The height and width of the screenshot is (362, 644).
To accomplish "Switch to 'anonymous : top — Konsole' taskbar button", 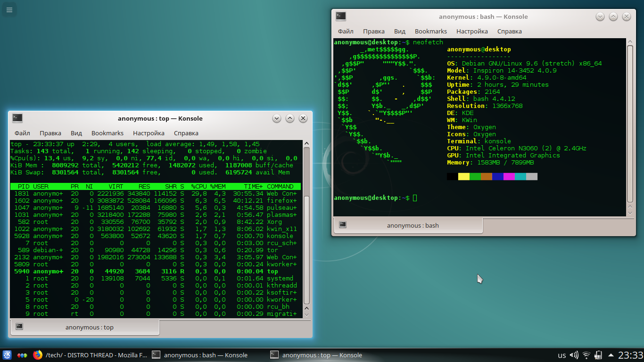I will click(x=317, y=355).
